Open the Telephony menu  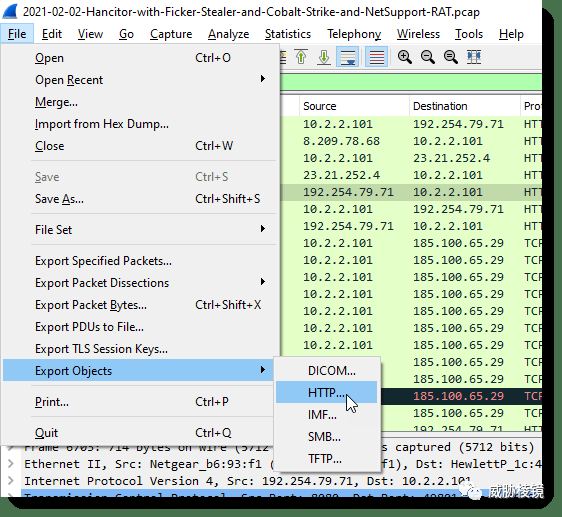click(354, 34)
